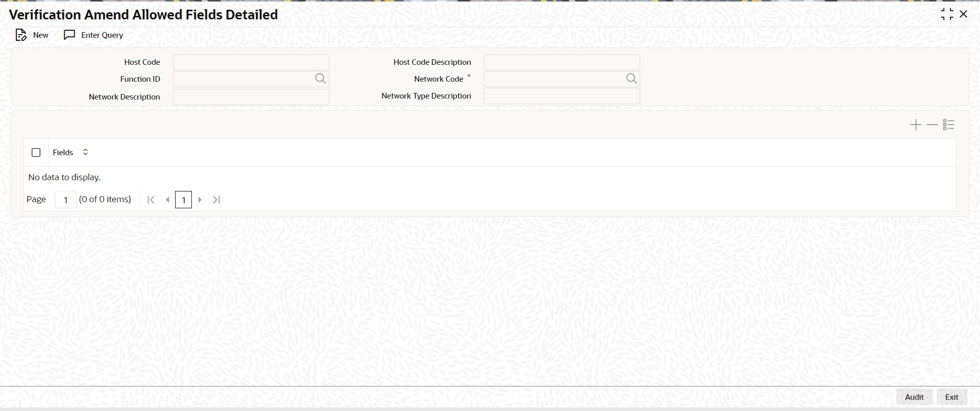Tick the select-all checkbox in Fields table
Viewport: 980px width, 411px height.
tap(36, 153)
